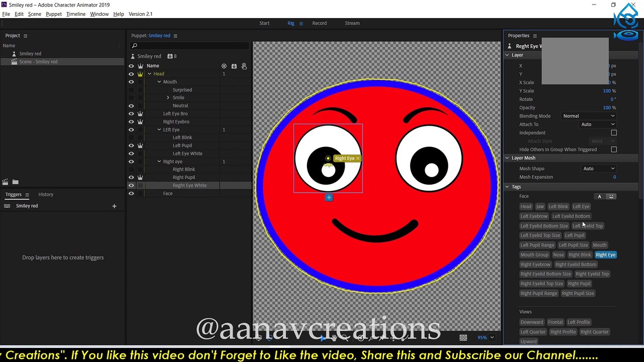Apply the Frontal view tag
Image resolution: width=644 pixels, height=362 pixels.
pos(555,322)
